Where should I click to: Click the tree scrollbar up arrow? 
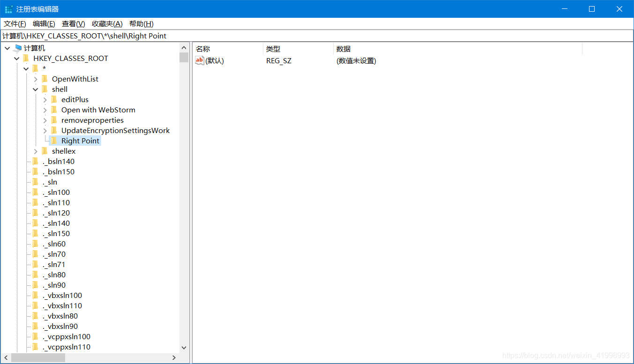(x=184, y=47)
